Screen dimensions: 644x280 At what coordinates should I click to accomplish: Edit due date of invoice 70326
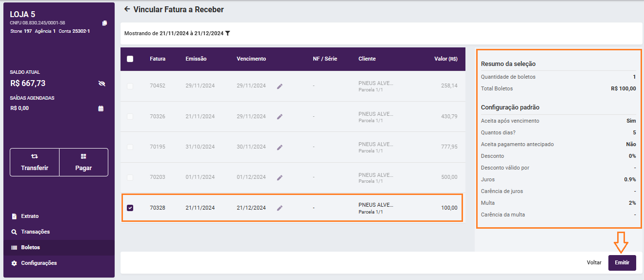pyautogui.click(x=280, y=117)
